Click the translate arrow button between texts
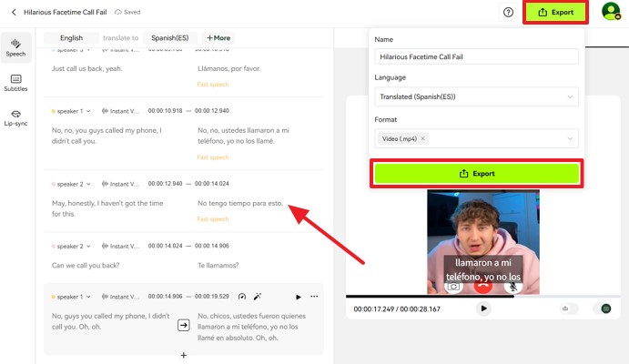Viewport: 629px width, 364px height. tap(183, 324)
